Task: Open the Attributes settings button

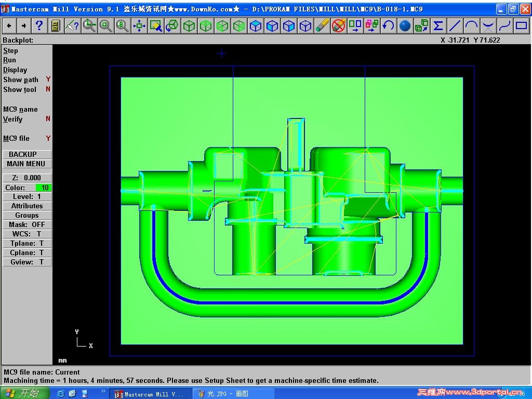Action: point(27,206)
